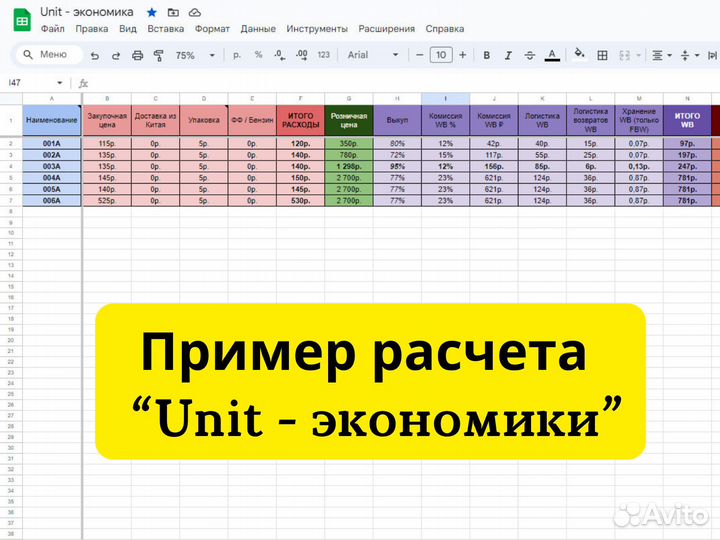Check the cloud save status icon
This screenshot has height=540, width=720.
195,12
